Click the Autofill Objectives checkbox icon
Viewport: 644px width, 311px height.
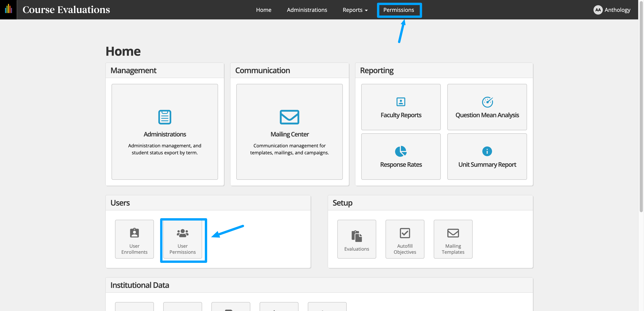(x=405, y=233)
